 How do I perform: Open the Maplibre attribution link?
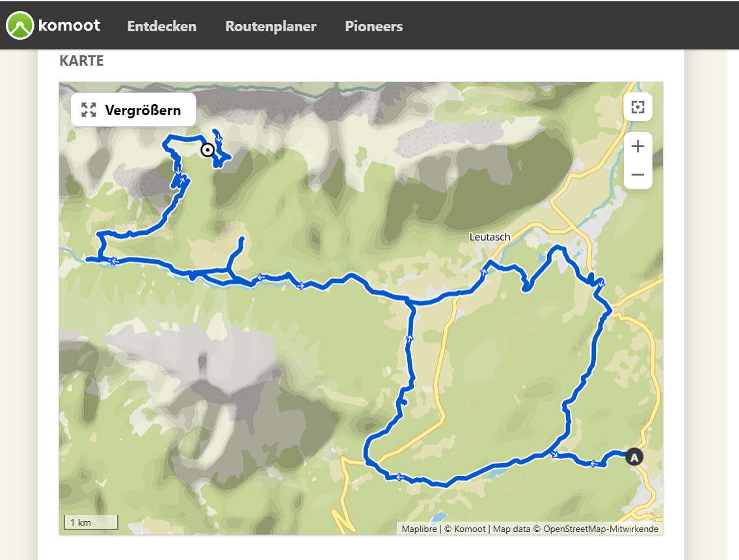click(419, 529)
